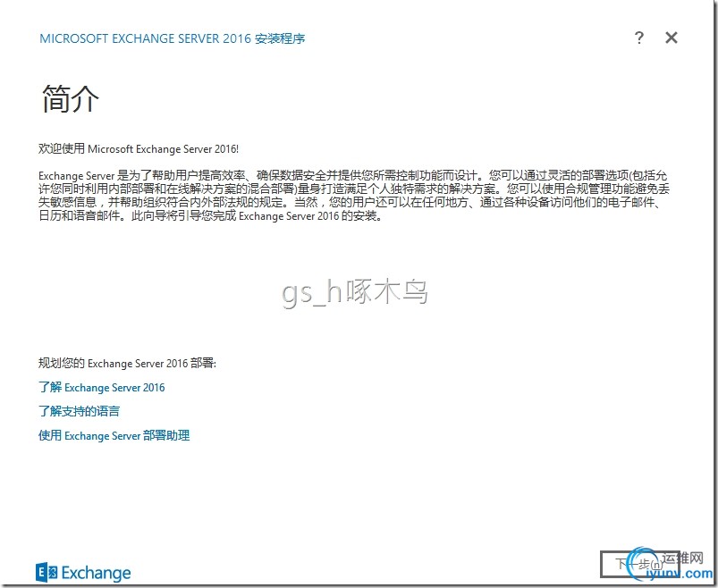Follow the 了解支持的语言 link
This screenshot has width=718, height=588.
[x=80, y=411]
